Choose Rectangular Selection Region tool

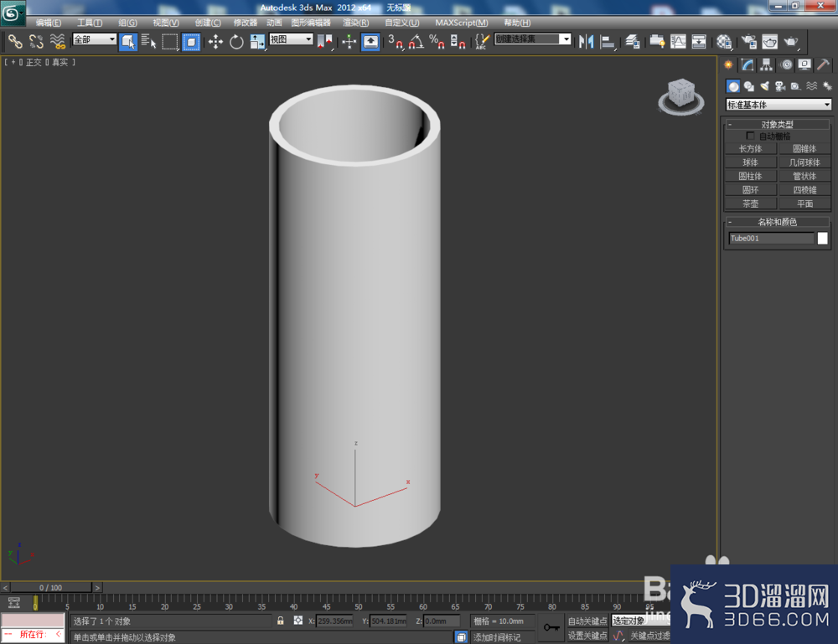(170, 42)
